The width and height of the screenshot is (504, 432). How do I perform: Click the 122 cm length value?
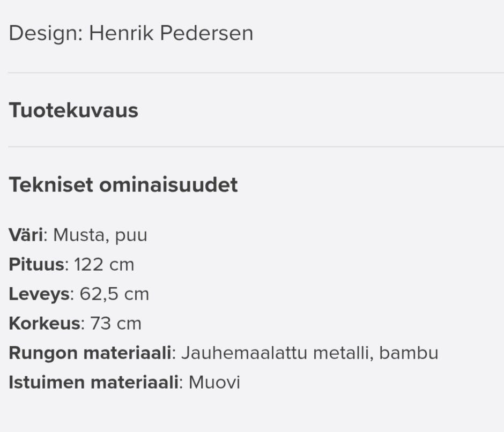click(x=104, y=265)
